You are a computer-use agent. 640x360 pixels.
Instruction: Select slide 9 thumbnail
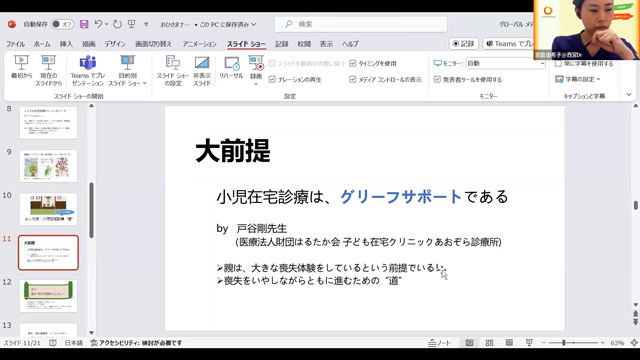[48, 166]
